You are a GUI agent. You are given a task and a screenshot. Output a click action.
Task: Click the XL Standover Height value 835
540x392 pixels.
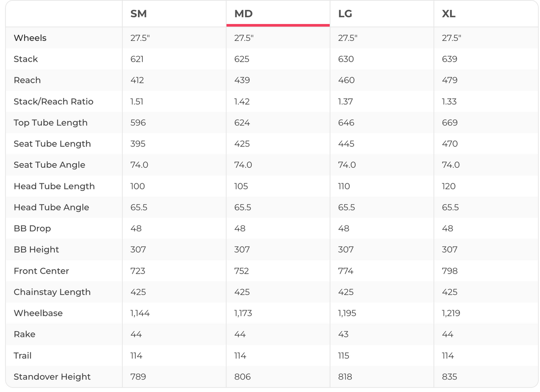point(450,377)
